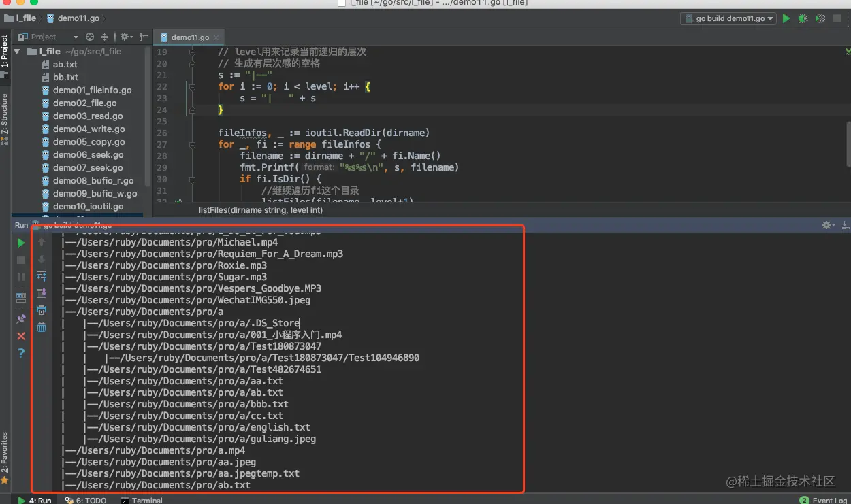The width and height of the screenshot is (851, 504).
Task: Click the green inspection checkmark in editor
Action: tap(847, 51)
